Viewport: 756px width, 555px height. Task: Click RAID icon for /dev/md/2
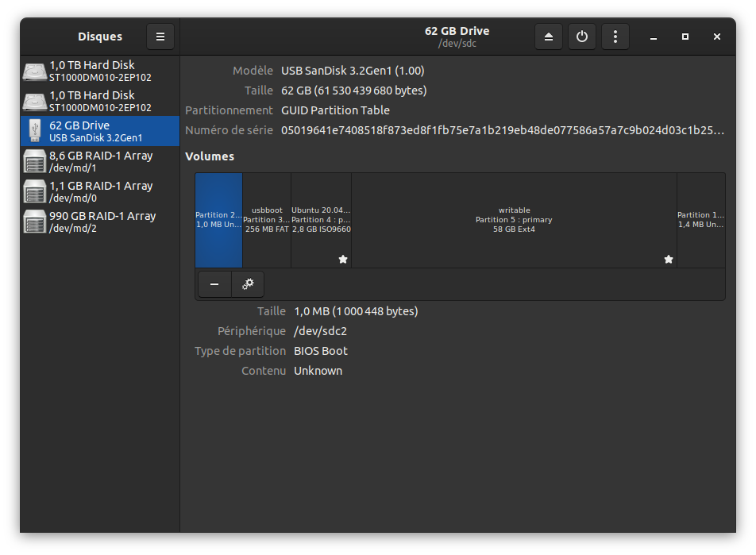tap(35, 222)
